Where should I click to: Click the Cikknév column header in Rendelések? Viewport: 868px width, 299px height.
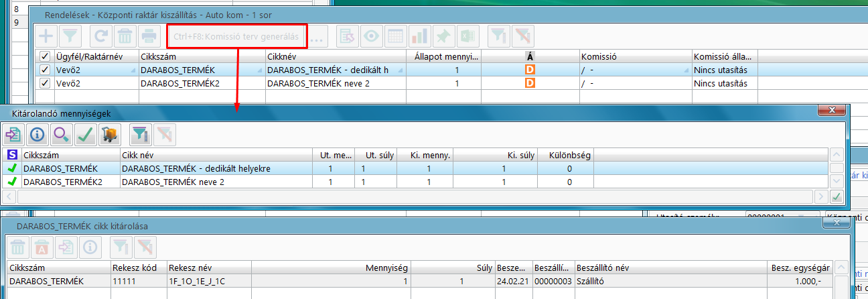click(336, 56)
